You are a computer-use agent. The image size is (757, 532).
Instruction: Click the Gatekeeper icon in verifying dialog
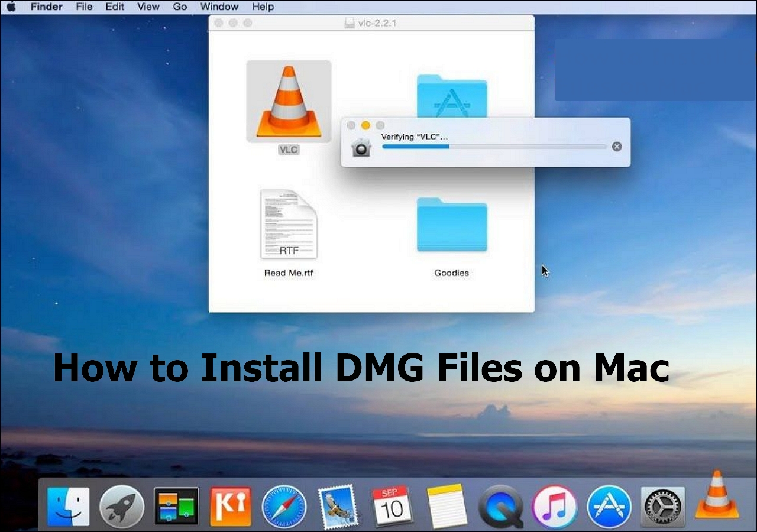[x=361, y=147]
